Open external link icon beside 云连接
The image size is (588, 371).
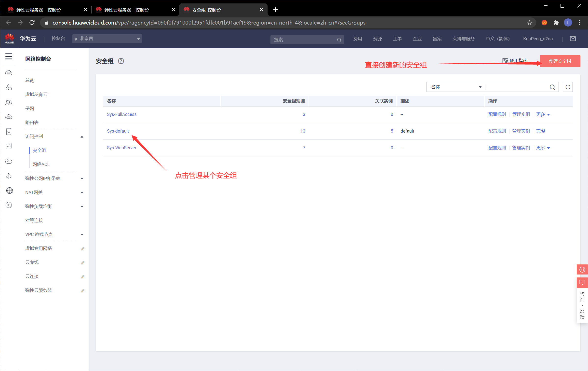click(x=83, y=277)
